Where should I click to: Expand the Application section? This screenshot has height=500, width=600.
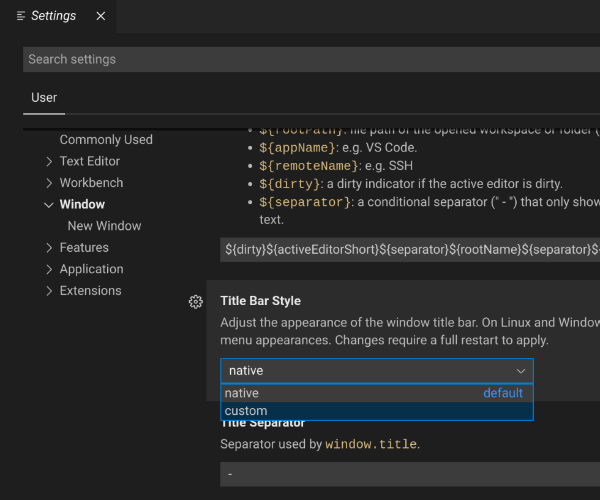[49, 269]
